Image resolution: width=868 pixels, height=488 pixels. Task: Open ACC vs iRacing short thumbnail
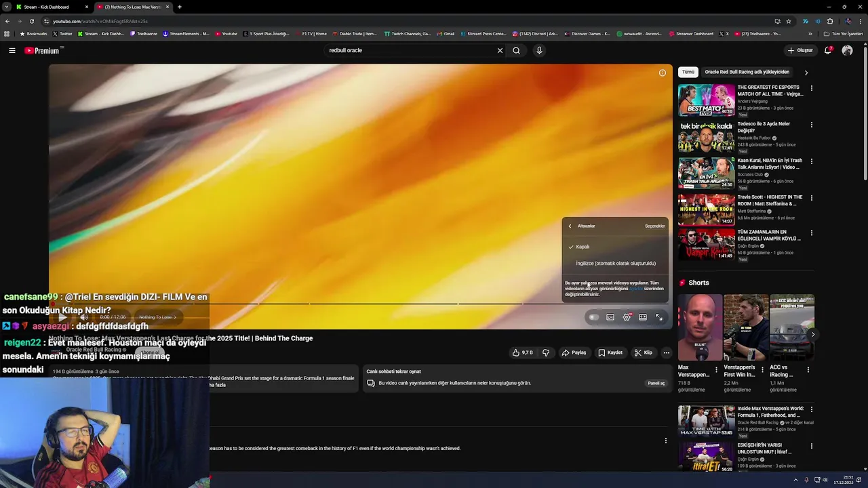792,327
